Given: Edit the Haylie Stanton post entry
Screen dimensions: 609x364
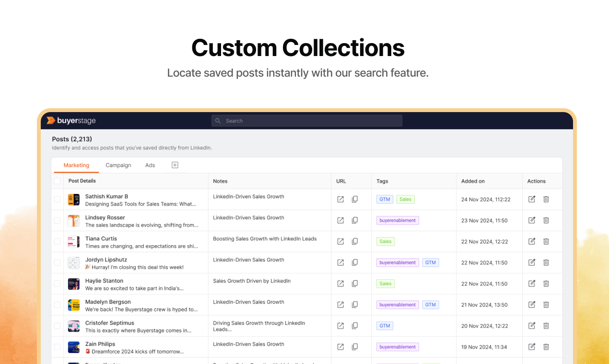Looking at the screenshot, I should (532, 284).
